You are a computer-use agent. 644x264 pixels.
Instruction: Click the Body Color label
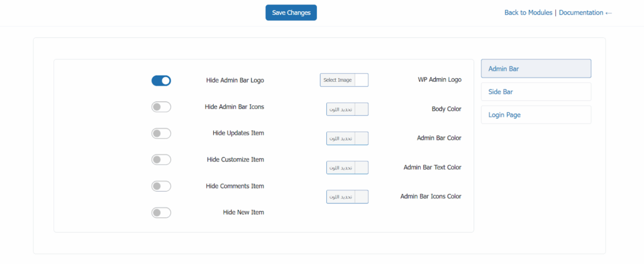pyautogui.click(x=447, y=110)
